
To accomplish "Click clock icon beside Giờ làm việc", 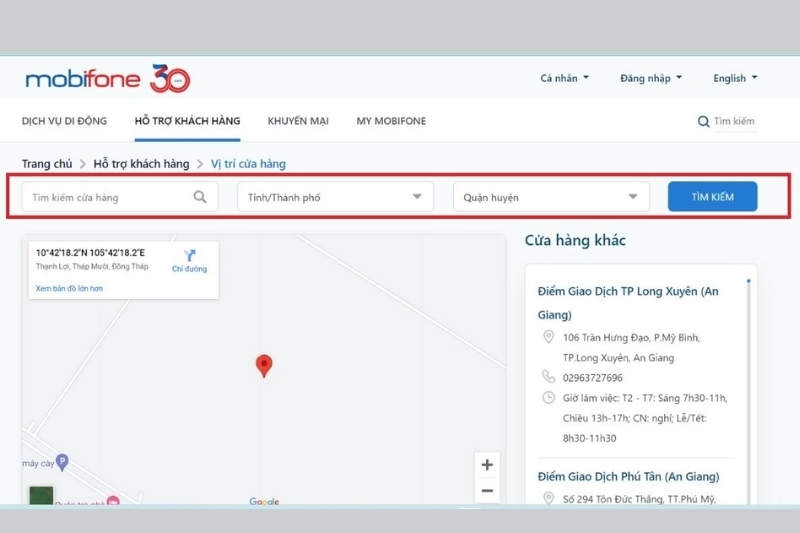I will pos(548,397).
